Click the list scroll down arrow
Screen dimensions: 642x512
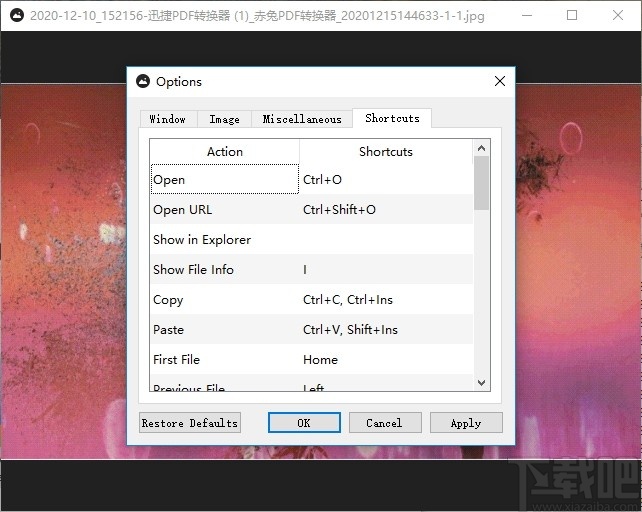(482, 383)
